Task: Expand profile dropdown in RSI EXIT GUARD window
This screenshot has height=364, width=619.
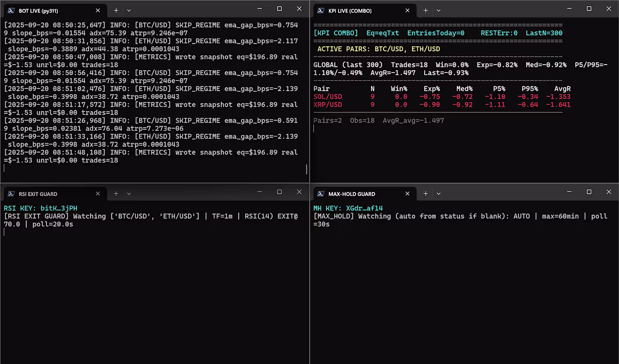Action: [x=129, y=194]
